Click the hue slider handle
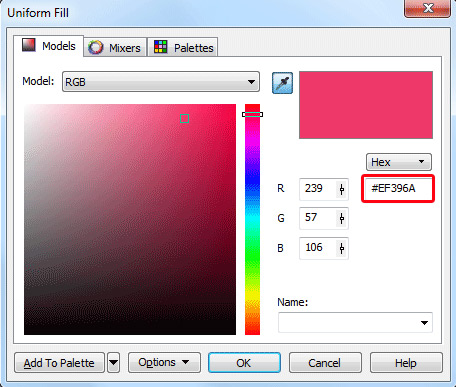Viewport: 456px width, 387px height. [x=252, y=114]
